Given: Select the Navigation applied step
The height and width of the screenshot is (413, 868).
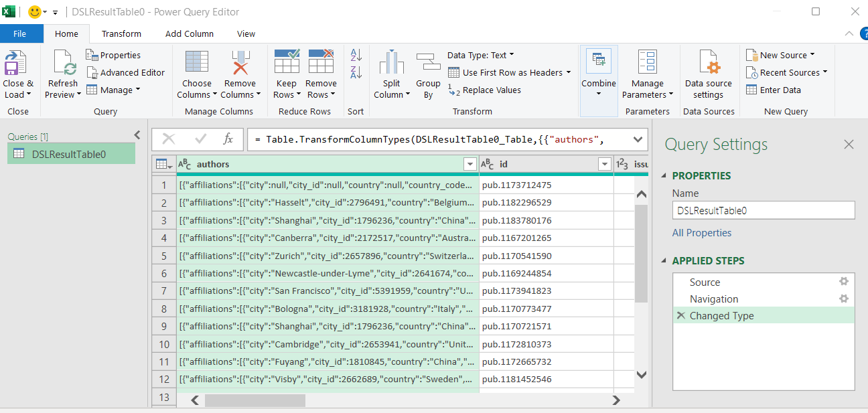Looking at the screenshot, I should tap(714, 299).
